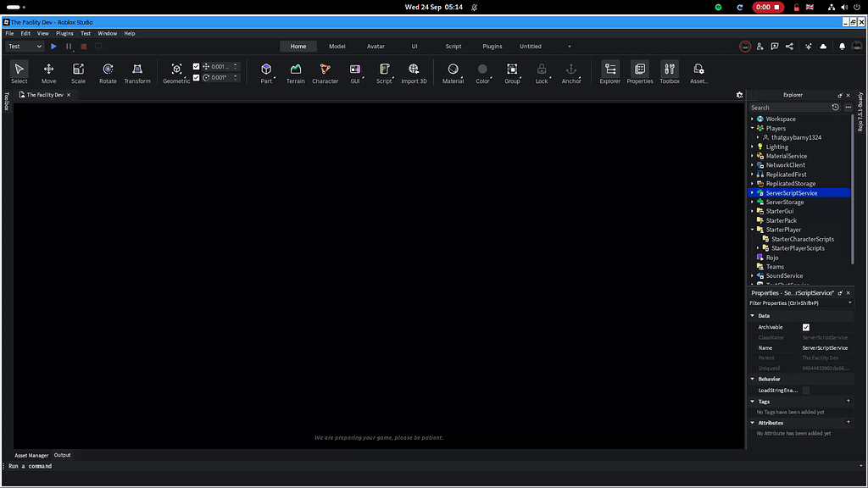Choose the Rotate tool
This screenshot has height=488, width=868.
coord(108,73)
